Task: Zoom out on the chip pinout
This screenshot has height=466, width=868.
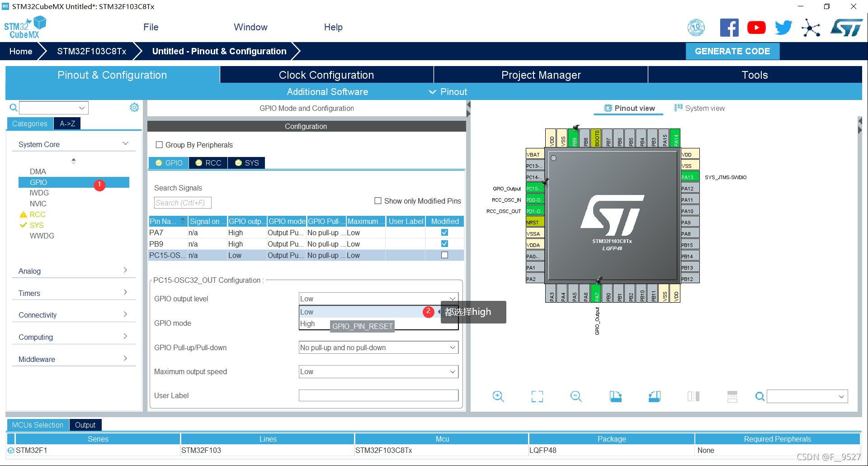Action: point(576,396)
